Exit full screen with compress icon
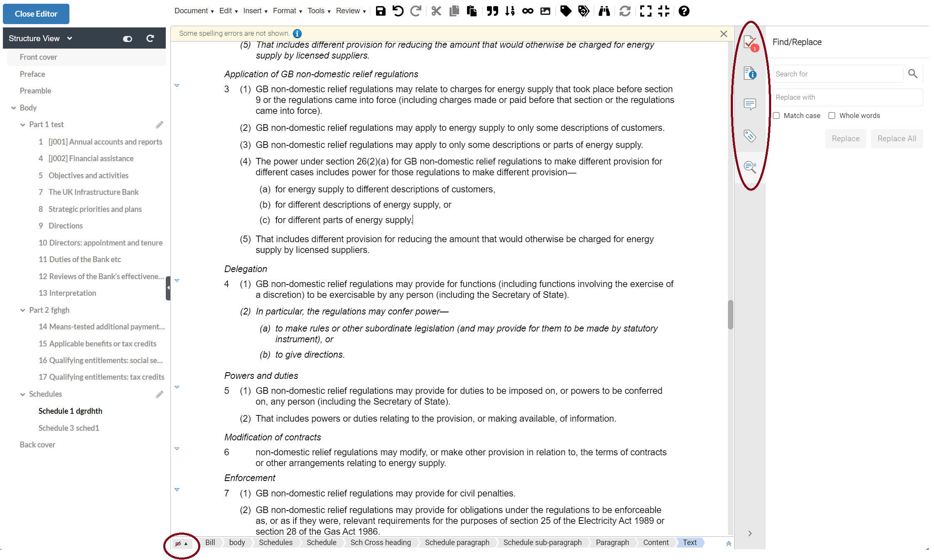The image size is (934, 560). coord(664,11)
